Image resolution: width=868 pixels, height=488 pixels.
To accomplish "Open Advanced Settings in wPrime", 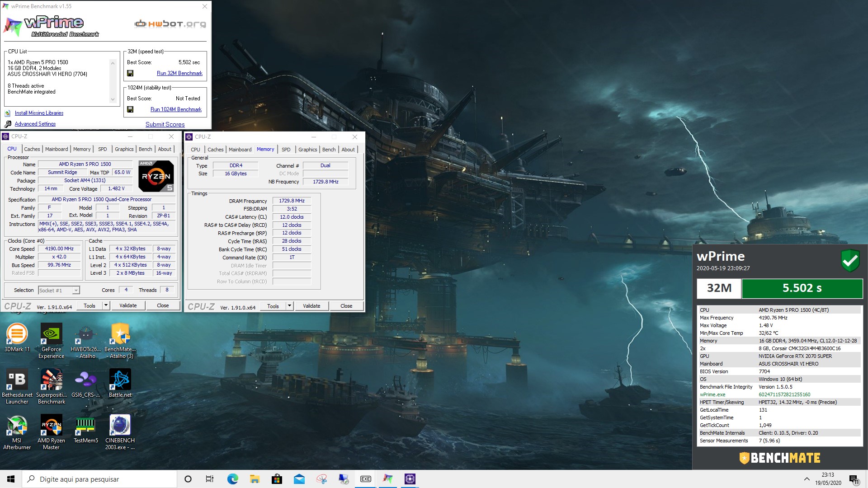I will [x=35, y=124].
